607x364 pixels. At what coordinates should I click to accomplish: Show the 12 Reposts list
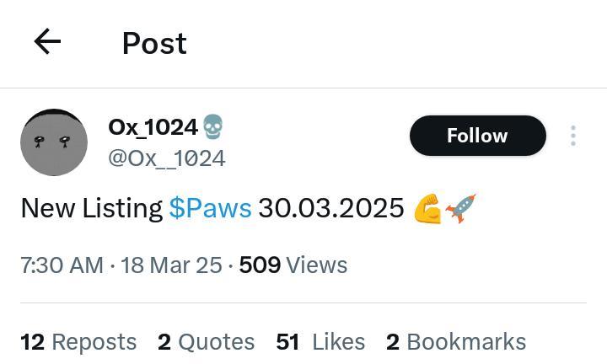[x=78, y=341]
